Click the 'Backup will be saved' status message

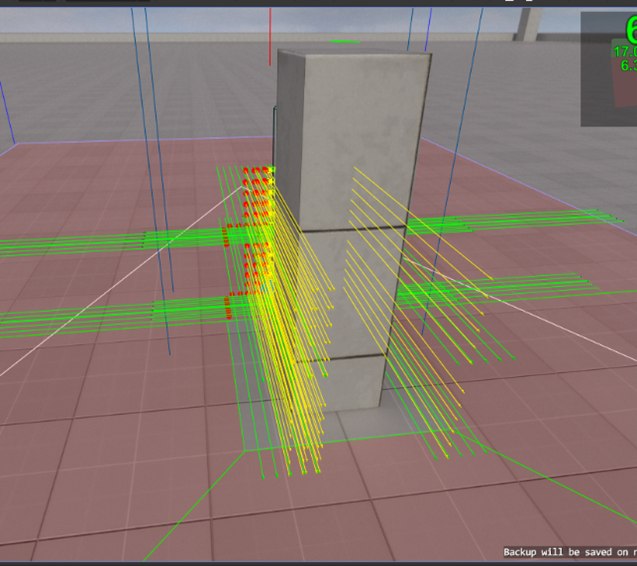[x=570, y=552]
